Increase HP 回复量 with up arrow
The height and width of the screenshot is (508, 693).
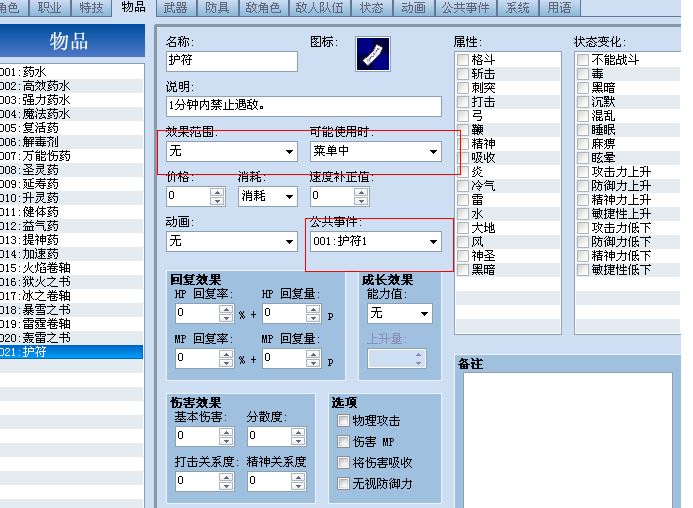click(313, 309)
